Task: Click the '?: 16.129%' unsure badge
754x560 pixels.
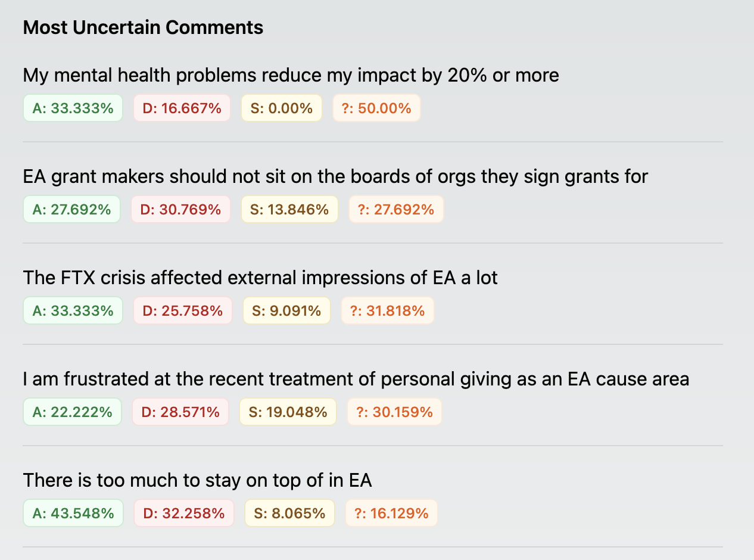Action: [x=391, y=513]
